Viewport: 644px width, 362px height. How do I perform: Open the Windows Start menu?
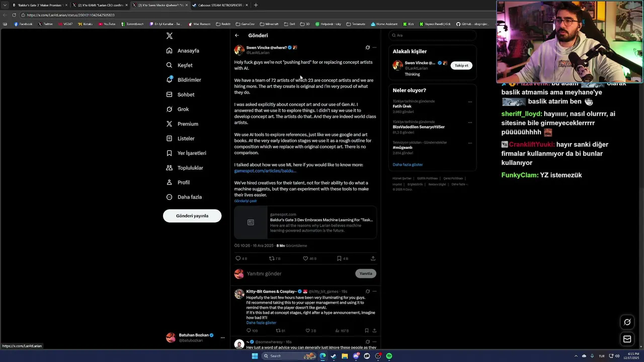pyautogui.click(x=255, y=356)
